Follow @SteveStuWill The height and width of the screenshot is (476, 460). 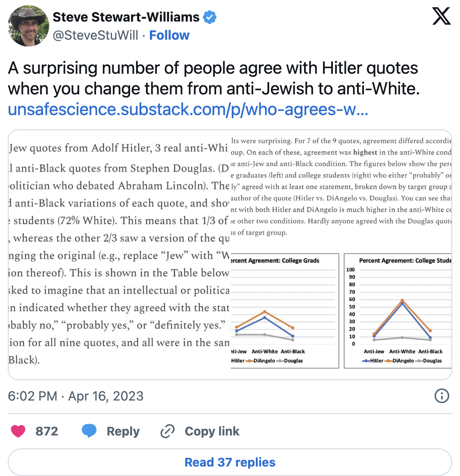coord(169,35)
